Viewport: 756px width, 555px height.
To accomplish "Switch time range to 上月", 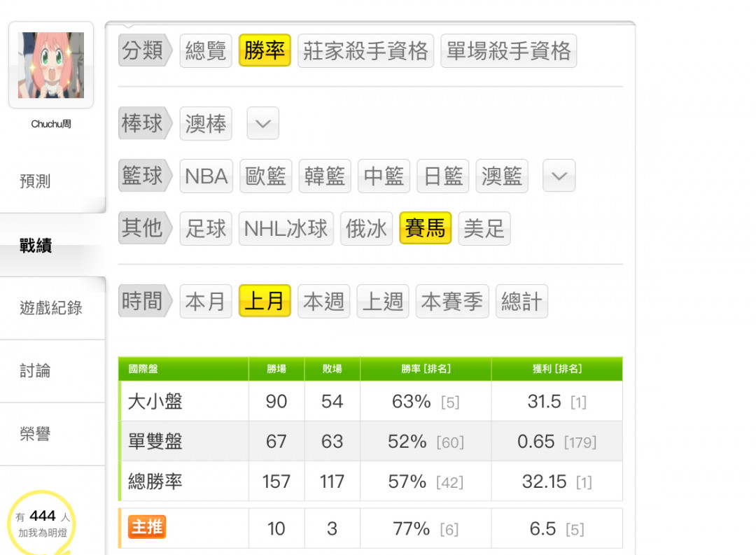I will [265, 301].
